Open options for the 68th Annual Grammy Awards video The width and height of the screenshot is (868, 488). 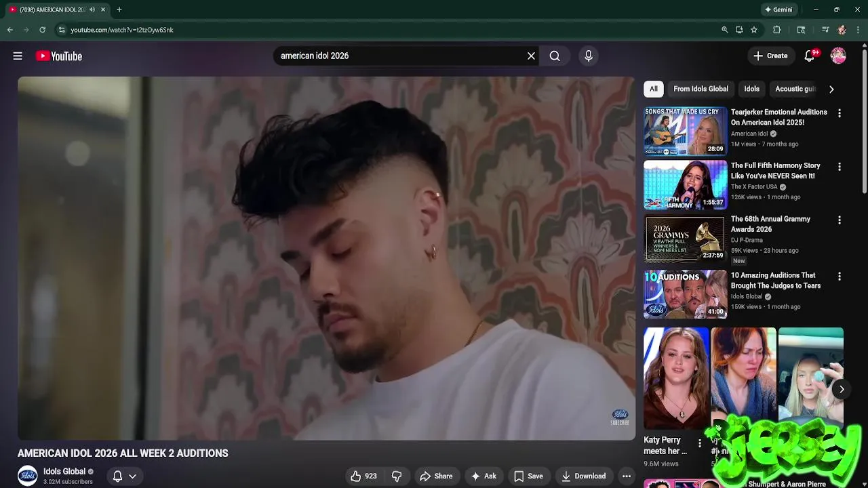840,220
